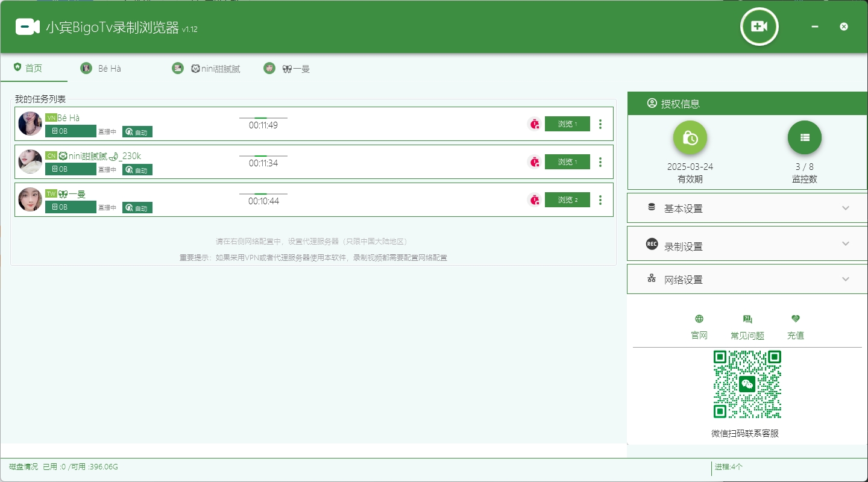Viewport: 868px width, 482px height.
Task: Open the 一曼 tab
Action: pos(286,69)
